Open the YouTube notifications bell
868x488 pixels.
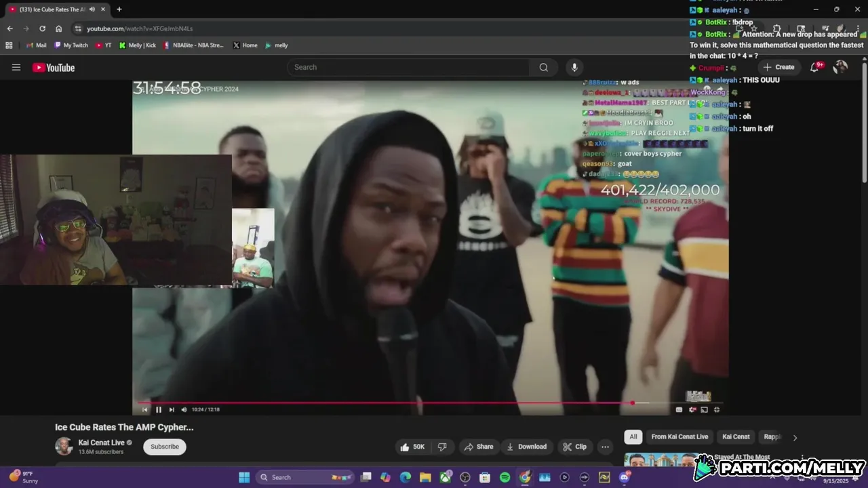[x=816, y=67]
